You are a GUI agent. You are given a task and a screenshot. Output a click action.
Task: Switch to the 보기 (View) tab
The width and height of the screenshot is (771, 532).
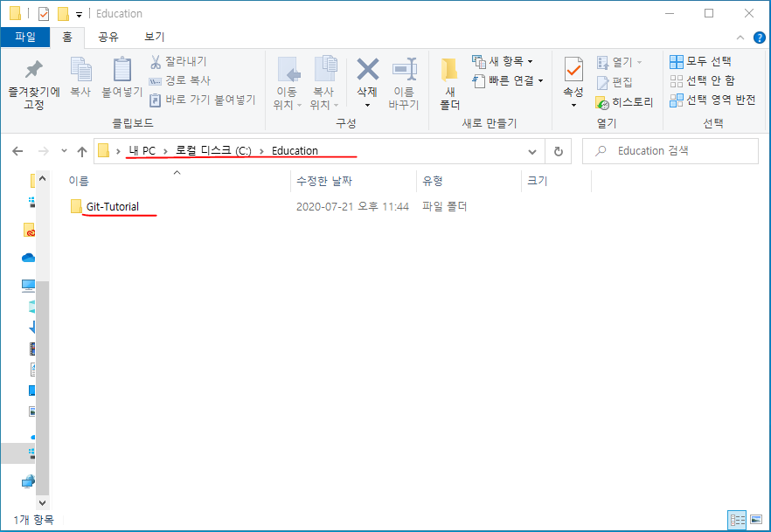155,37
